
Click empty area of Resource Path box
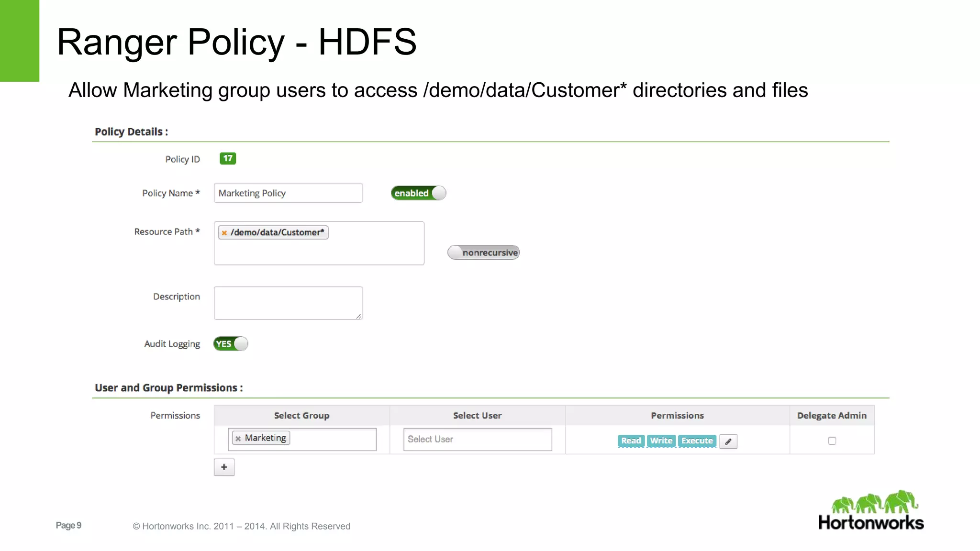(x=319, y=253)
